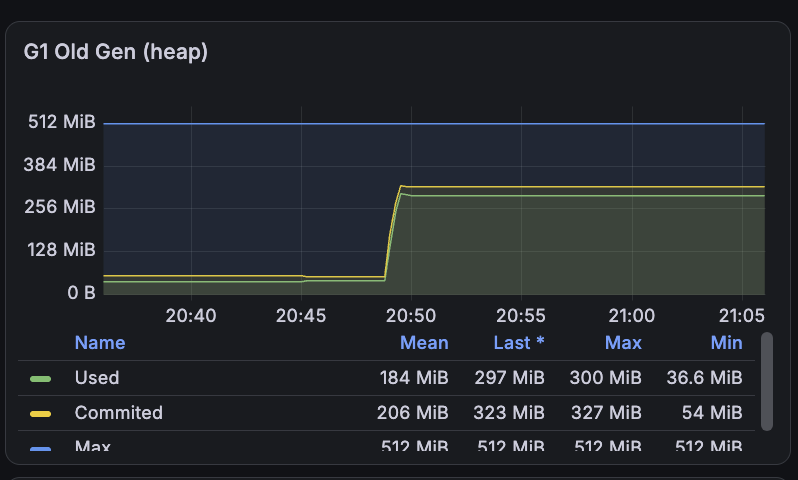Sort legend by Name column

(100, 343)
